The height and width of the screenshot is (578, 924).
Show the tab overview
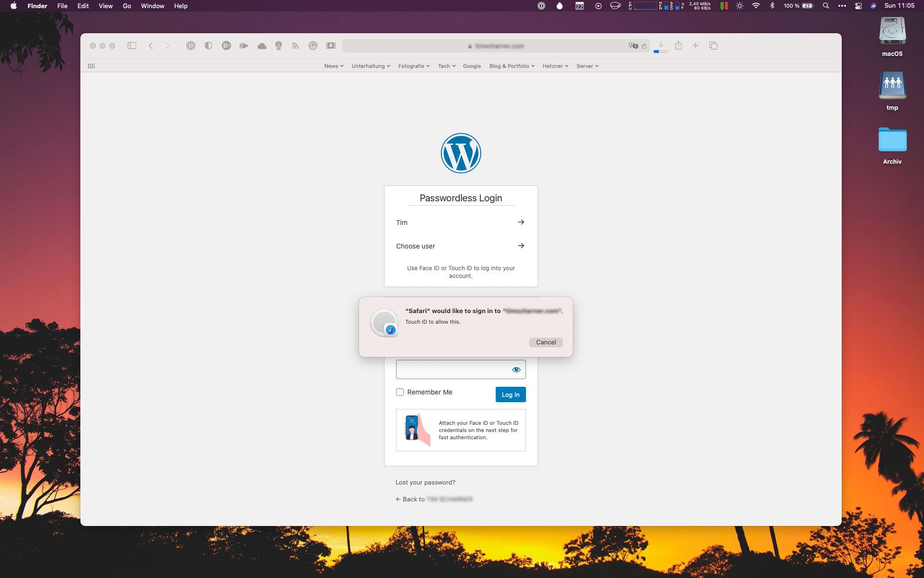[x=713, y=45]
